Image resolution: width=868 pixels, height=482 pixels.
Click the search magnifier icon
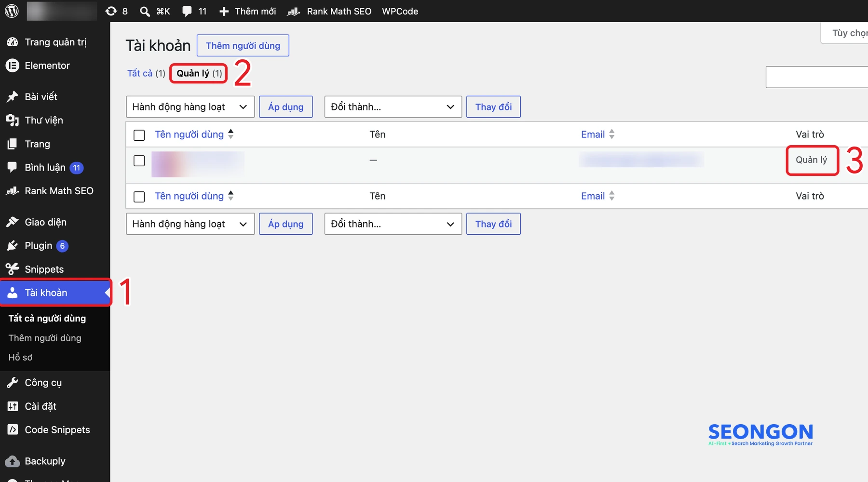(145, 11)
